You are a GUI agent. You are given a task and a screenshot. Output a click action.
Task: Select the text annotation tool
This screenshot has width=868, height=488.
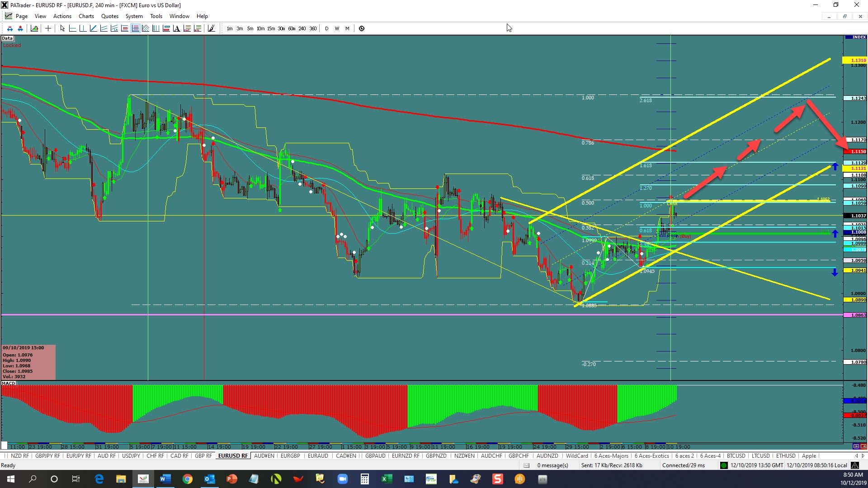[x=176, y=28]
